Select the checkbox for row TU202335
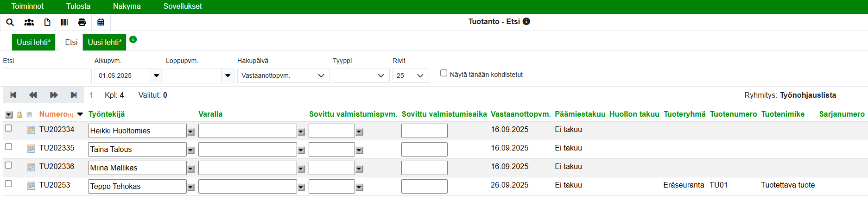868x207 pixels. pyautogui.click(x=8, y=147)
